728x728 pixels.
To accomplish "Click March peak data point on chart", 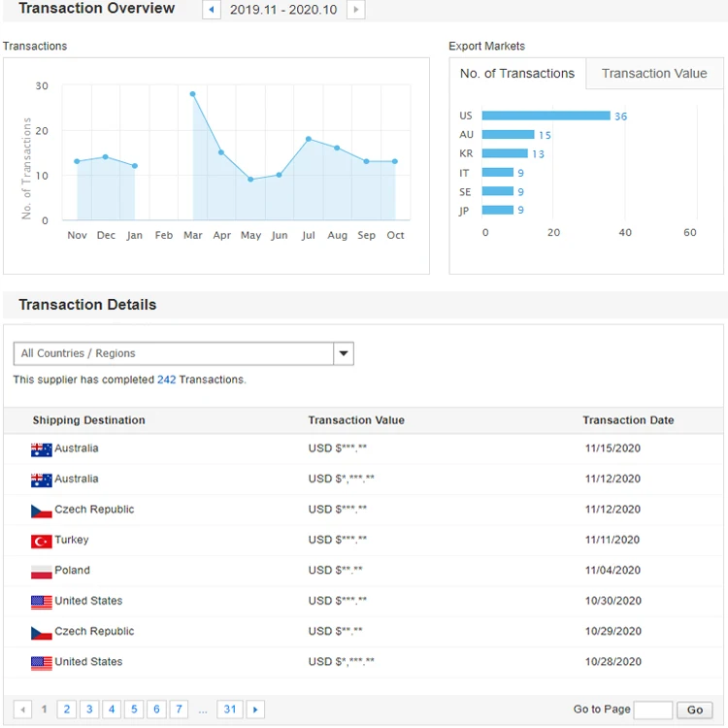I will (x=193, y=94).
